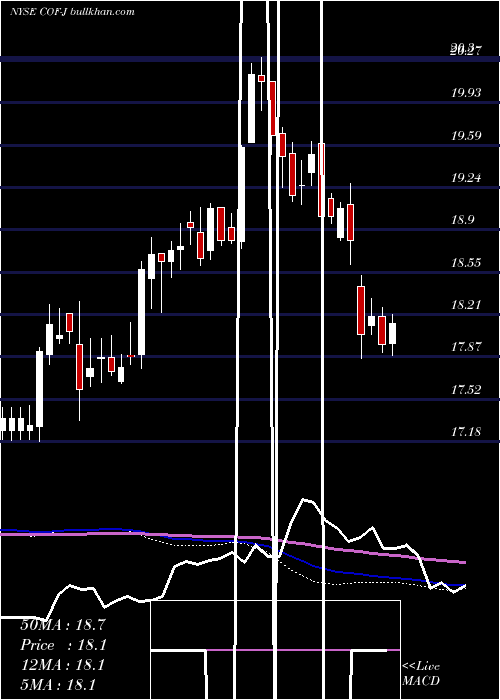This screenshot has width=500, height=700.
Task: Click the 19.93 price axis label
Action: tap(466, 93)
